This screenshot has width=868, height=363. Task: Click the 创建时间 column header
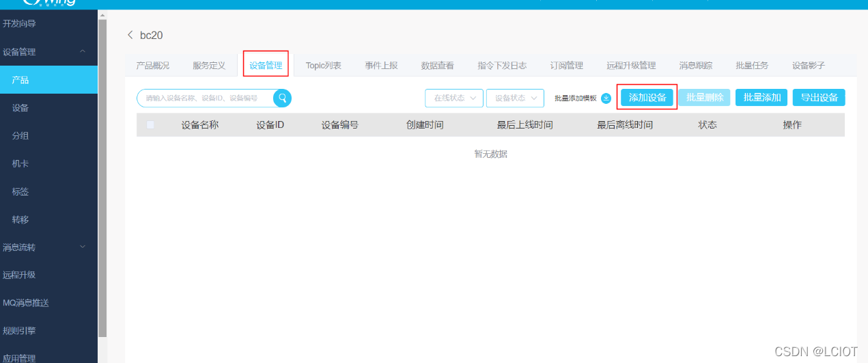(425, 125)
